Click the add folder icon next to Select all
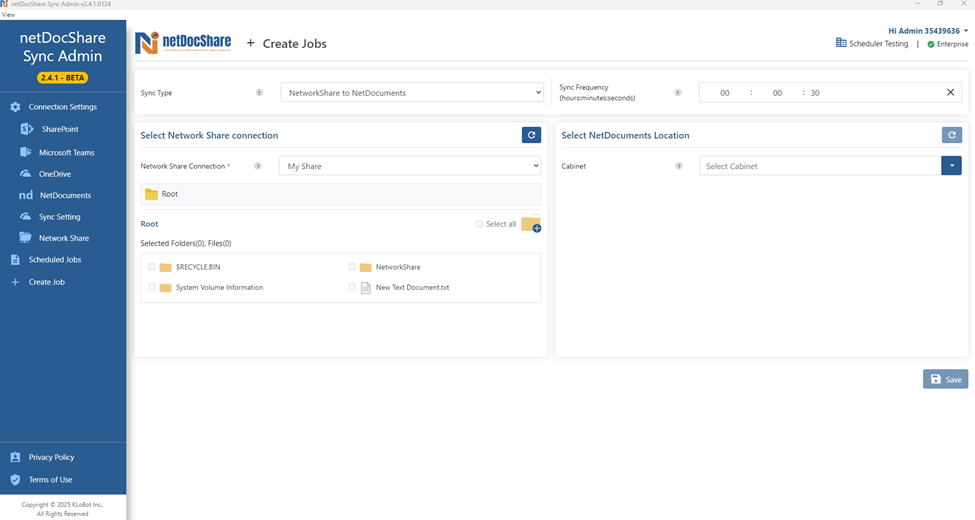 point(531,224)
